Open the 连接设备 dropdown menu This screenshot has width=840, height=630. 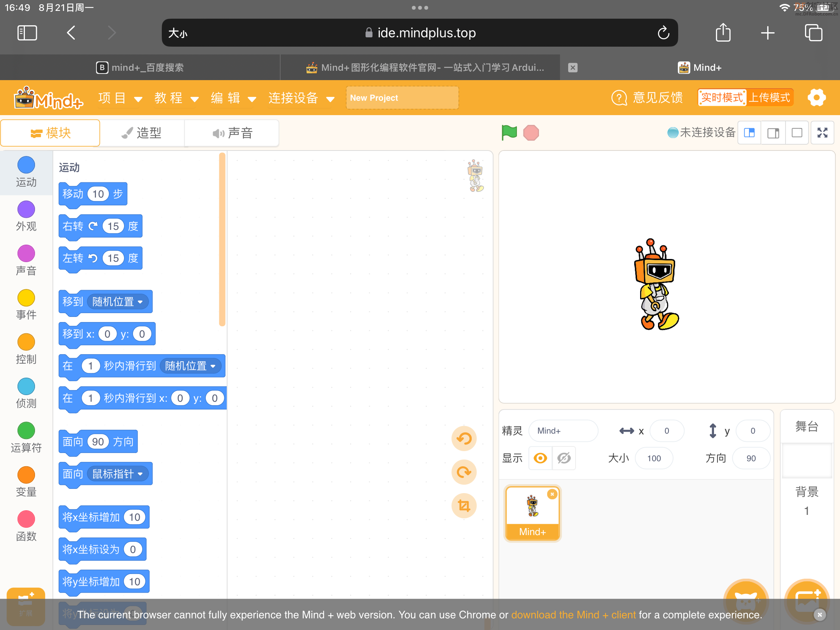pos(301,98)
